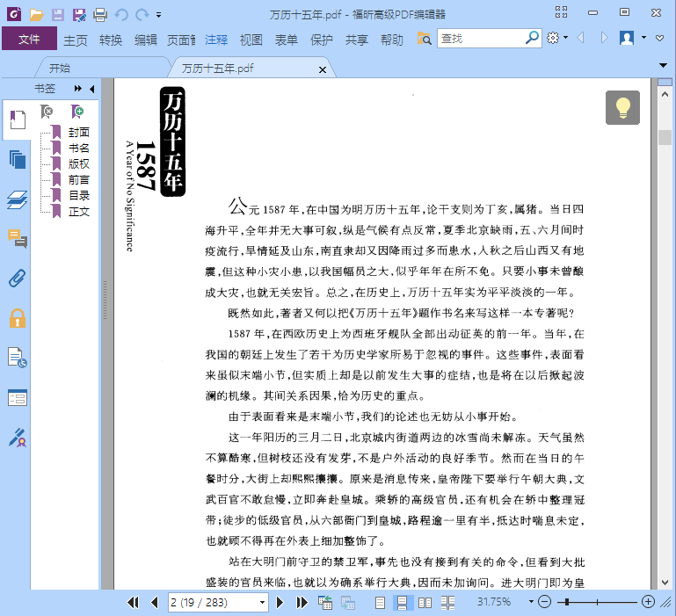
Task: Open the 注释 ribbon tab
Action: click(x=216, y=40)
